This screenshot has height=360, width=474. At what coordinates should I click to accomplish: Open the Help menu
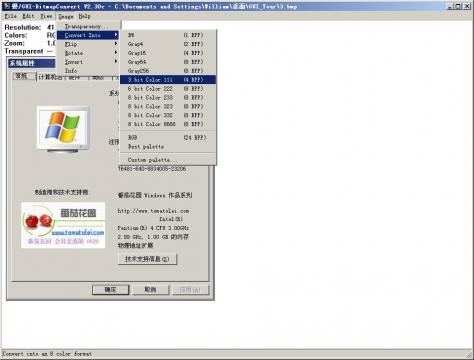[x=84, y=16]
